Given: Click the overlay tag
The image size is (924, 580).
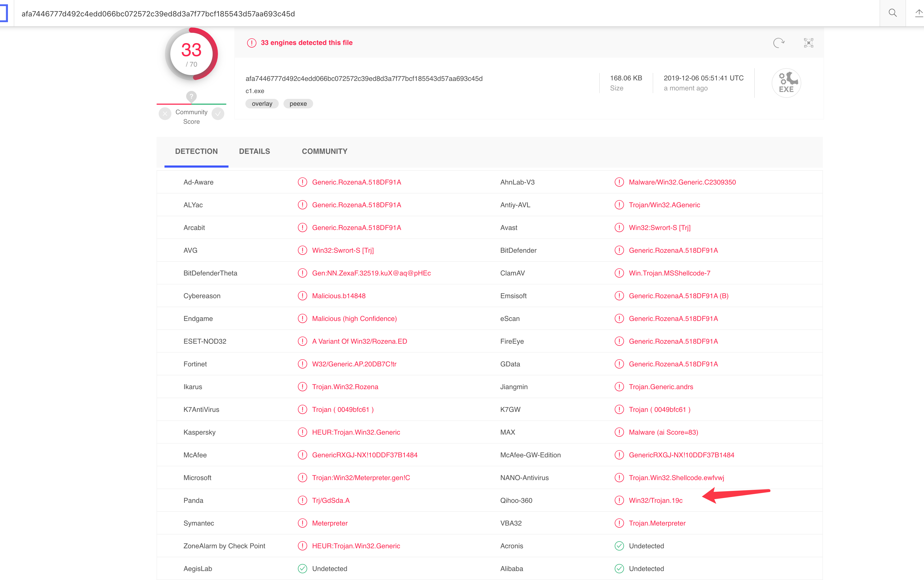Looking at the screenshot, I should [x=262, y=104].
